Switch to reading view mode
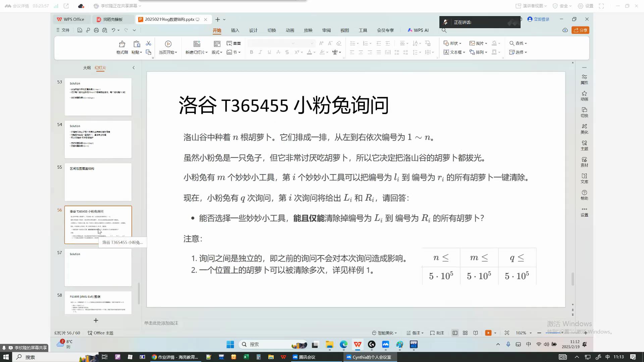 (475, 333)
